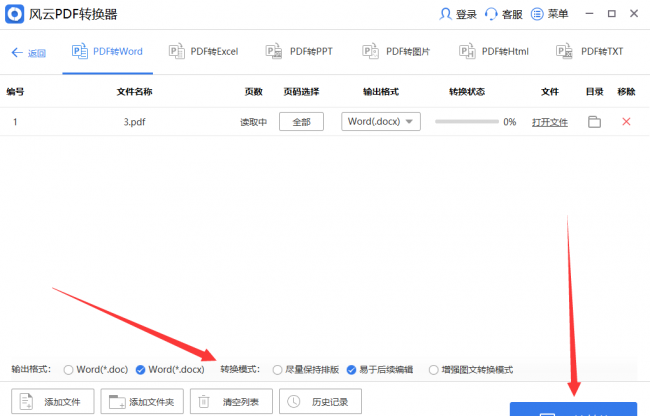
Task: Choose 易于后续编辑 conversion mode
Action: [x=352, y=370]
